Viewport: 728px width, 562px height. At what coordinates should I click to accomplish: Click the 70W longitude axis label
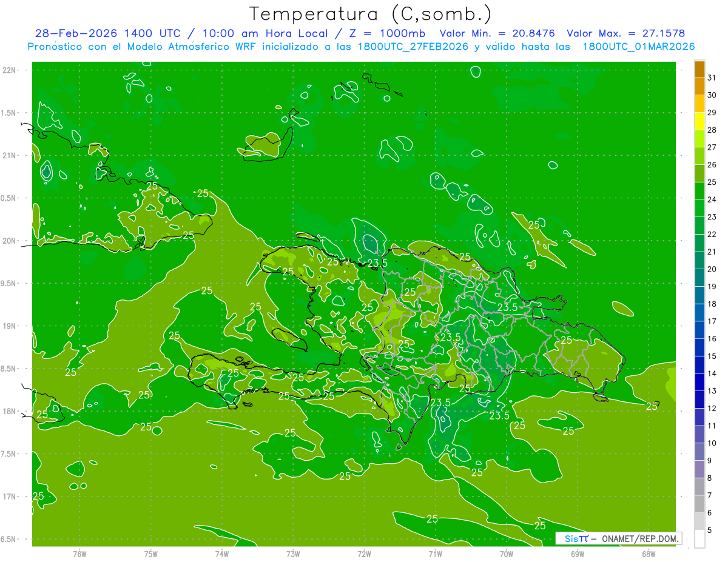coord(507,554)
